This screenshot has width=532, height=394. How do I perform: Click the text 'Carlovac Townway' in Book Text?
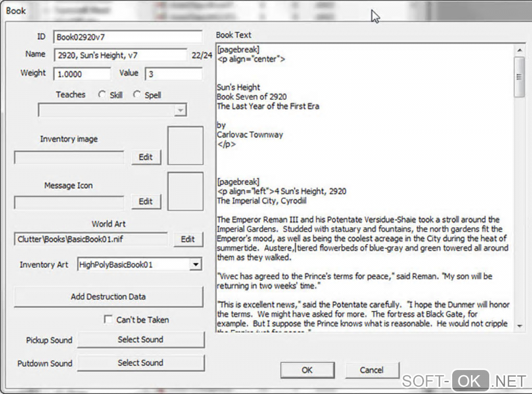tap(250, 135)
